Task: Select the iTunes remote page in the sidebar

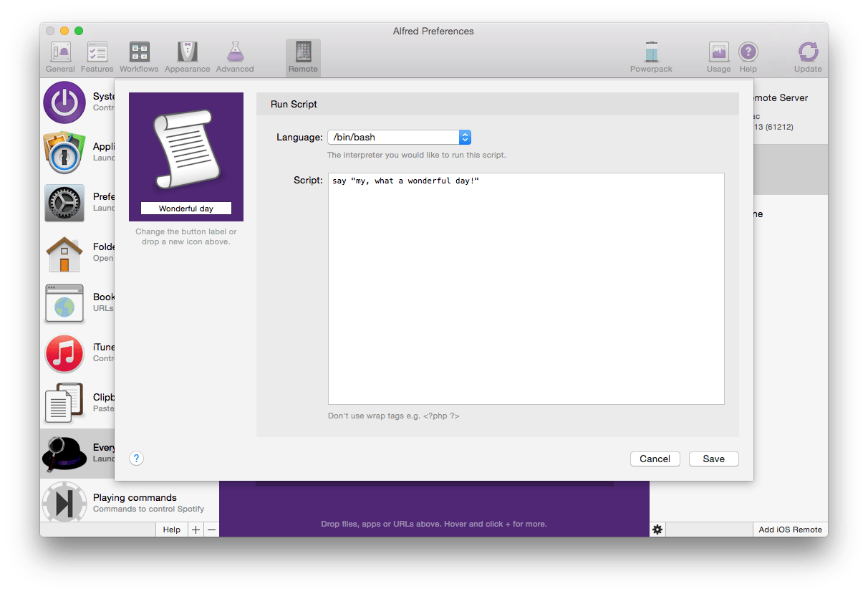Action: (64, 353)
